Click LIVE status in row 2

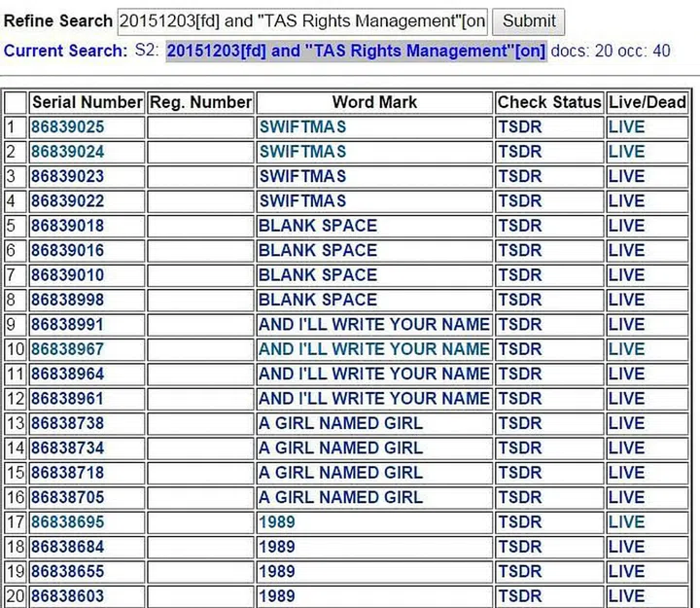pyautogui.click(x=627, y=152)
